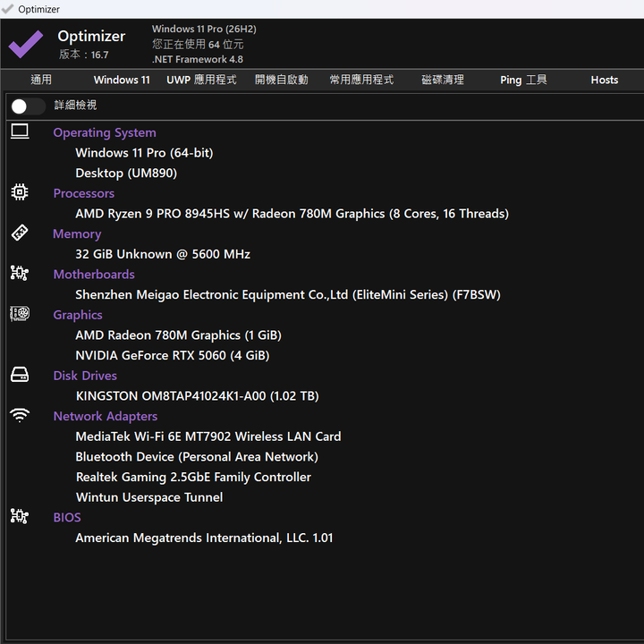
Task: Click the BIOS circuit icon
Action: point(20,516)
